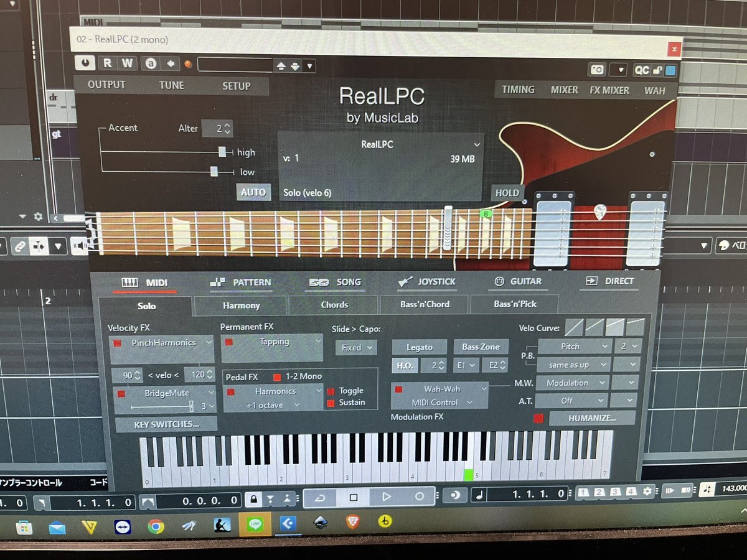The height and width of the screenshot is (560, 747).
Task: Enable Read automation (R) button
Action: 108,63
